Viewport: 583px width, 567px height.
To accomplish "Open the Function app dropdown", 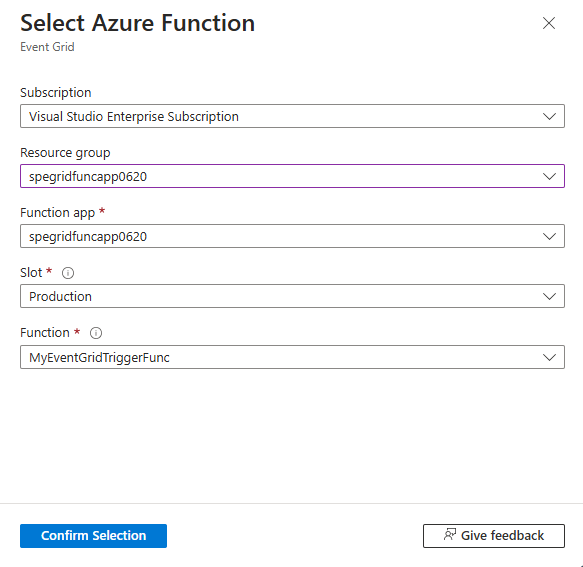I will (292, 236).
